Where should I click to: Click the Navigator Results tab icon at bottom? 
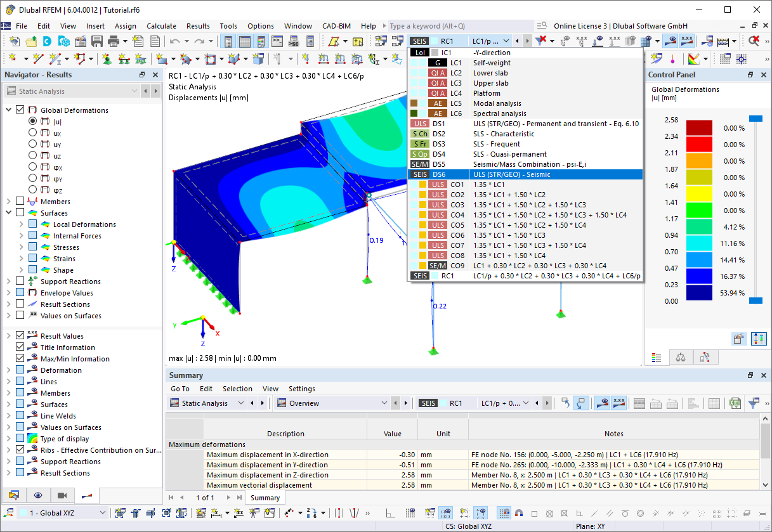point(87,495)
